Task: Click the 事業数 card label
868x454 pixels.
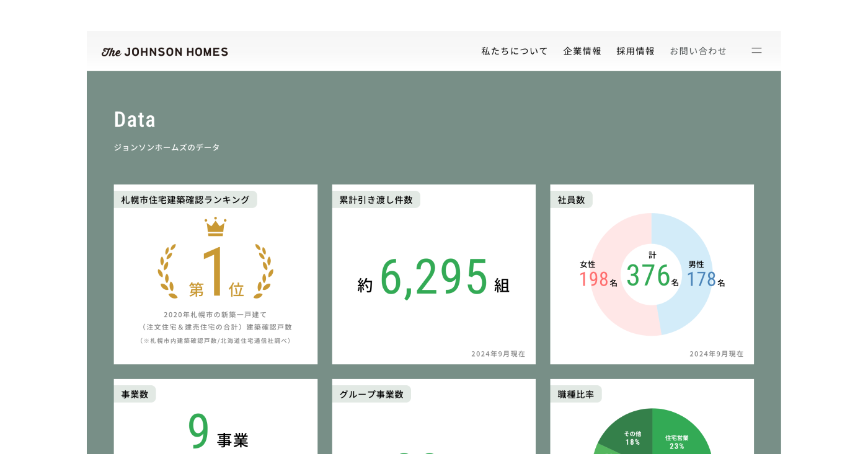Action: click(x=135, y=394)
